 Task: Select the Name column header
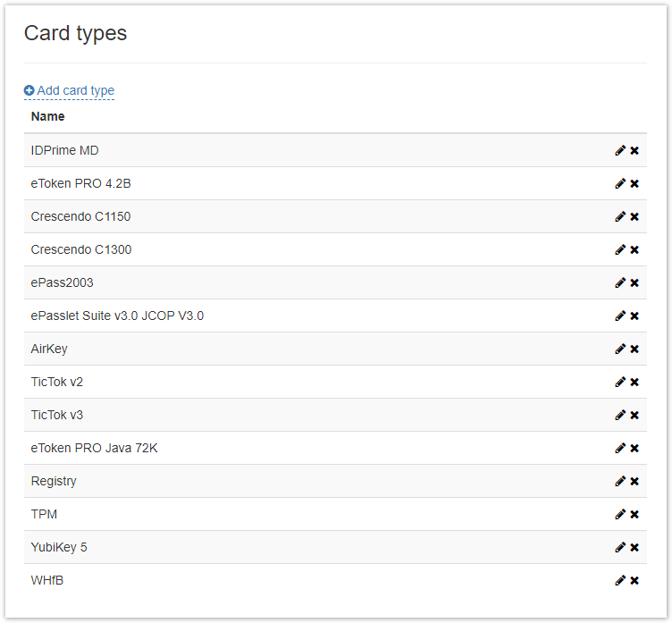tap(47, 116)
